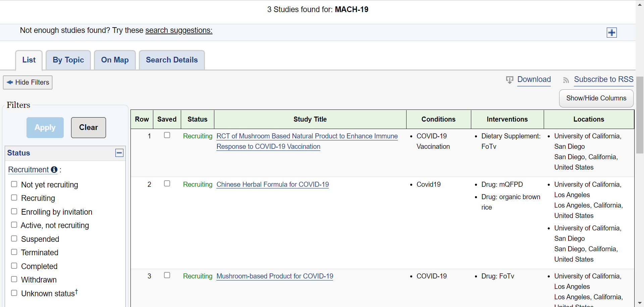This screenshot has width=644, height=307.
Task: Check the Not yet recruiting filter
Action: [14, 184]
